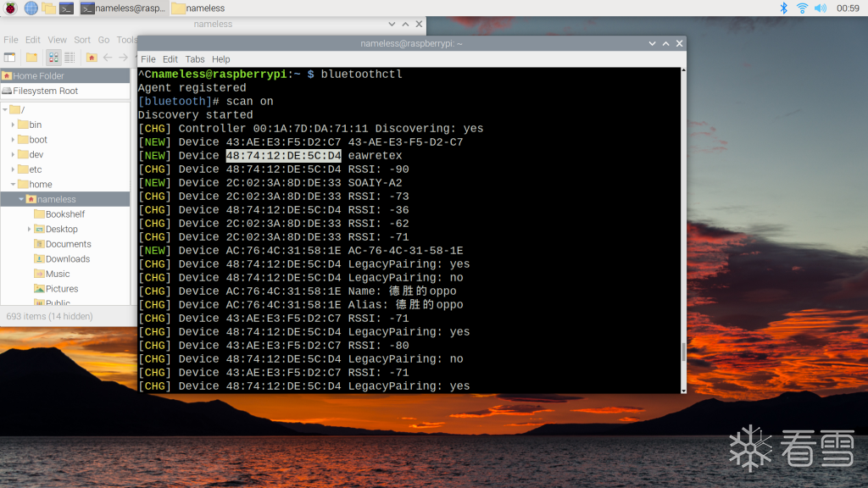Open file manager Go menu
Viewport: 868px width, 488px height.
(x=103, y=40)
